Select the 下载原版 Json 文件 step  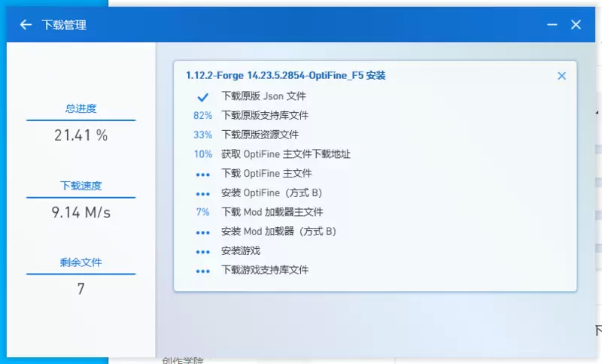point(264,96)
